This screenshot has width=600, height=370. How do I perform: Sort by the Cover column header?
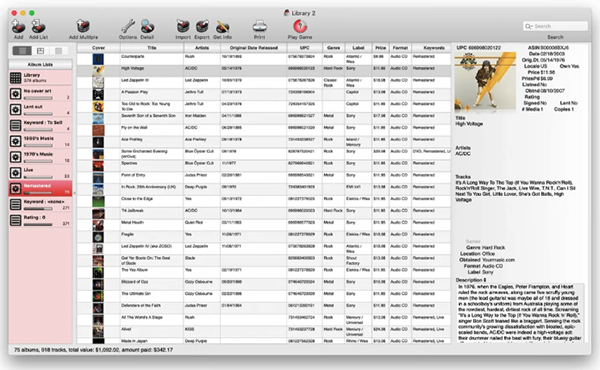98,48
